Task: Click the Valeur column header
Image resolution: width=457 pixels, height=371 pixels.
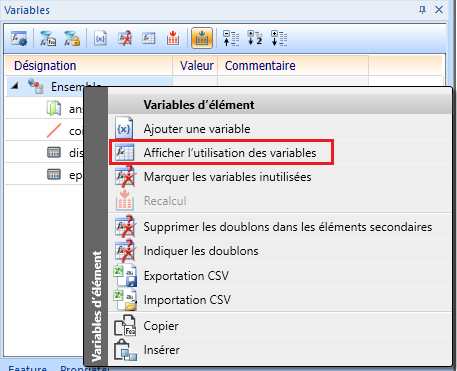Action: tap(196, 66)
